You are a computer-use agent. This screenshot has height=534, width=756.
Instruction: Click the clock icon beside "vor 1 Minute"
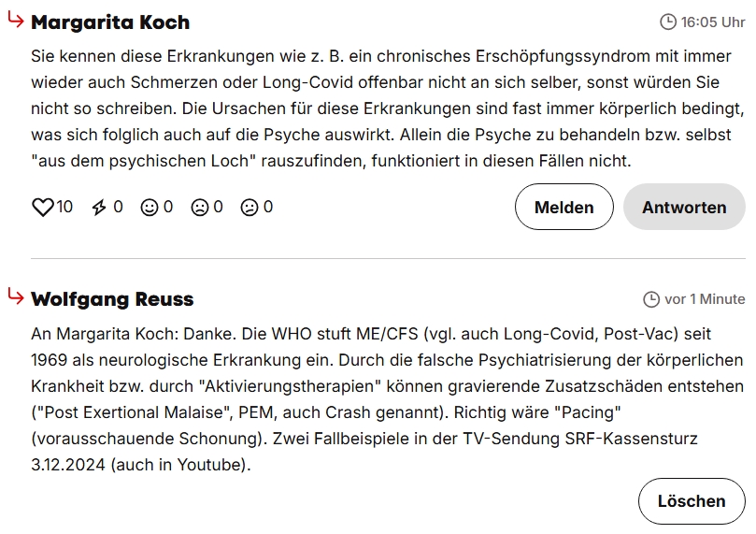[651, 299]
